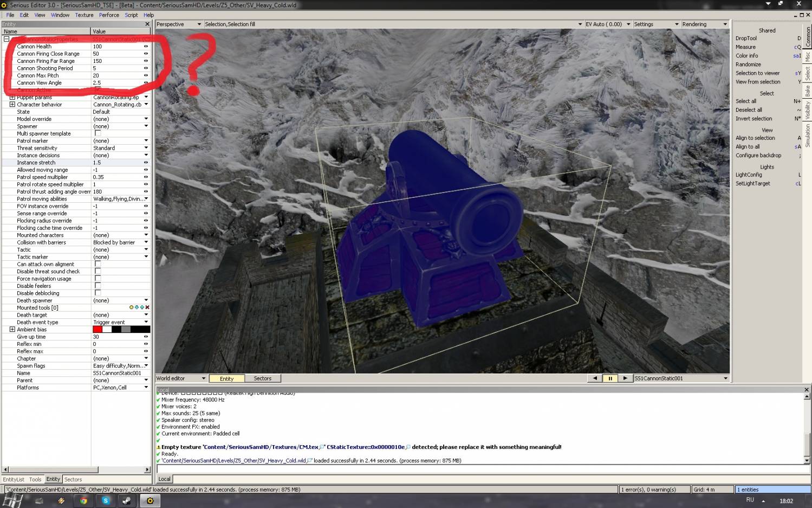The image size is (812, 508).
Task: Open Threat sensitivity dropdown
Action: click(x=146, y=148)
